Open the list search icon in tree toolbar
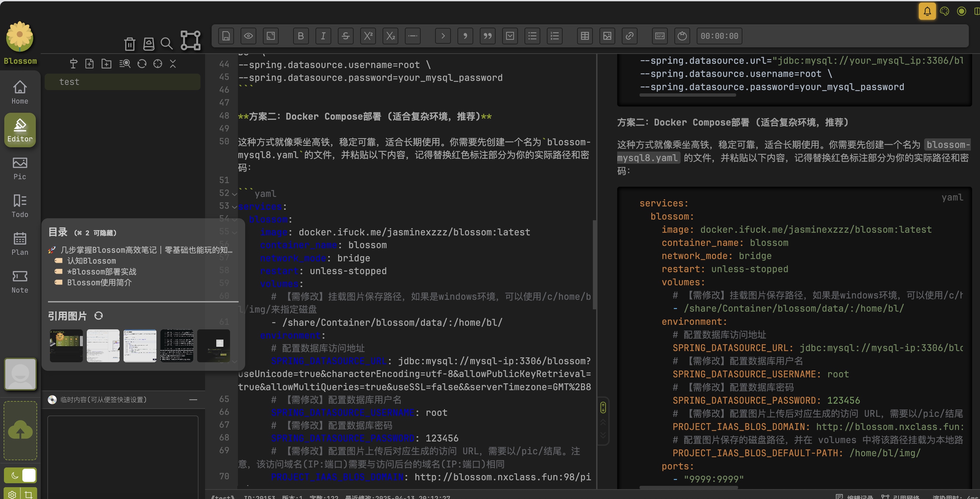Viewport: 980px width, 499px height. [x=125, y=63]
